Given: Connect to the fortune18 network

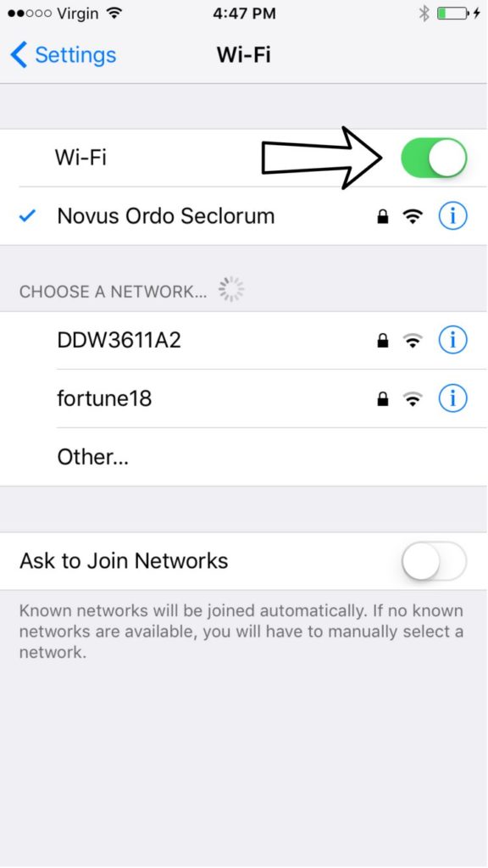Looking at the screenshot, I should pyautogui.click(x=244, y=398).
